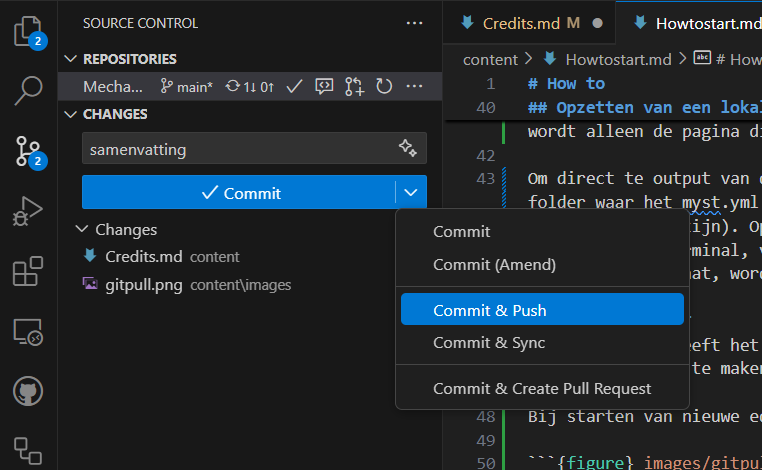Click the main* branch indicator
Image resolution: width=762 pixels, height=470 pixels.
pos(187,87)
